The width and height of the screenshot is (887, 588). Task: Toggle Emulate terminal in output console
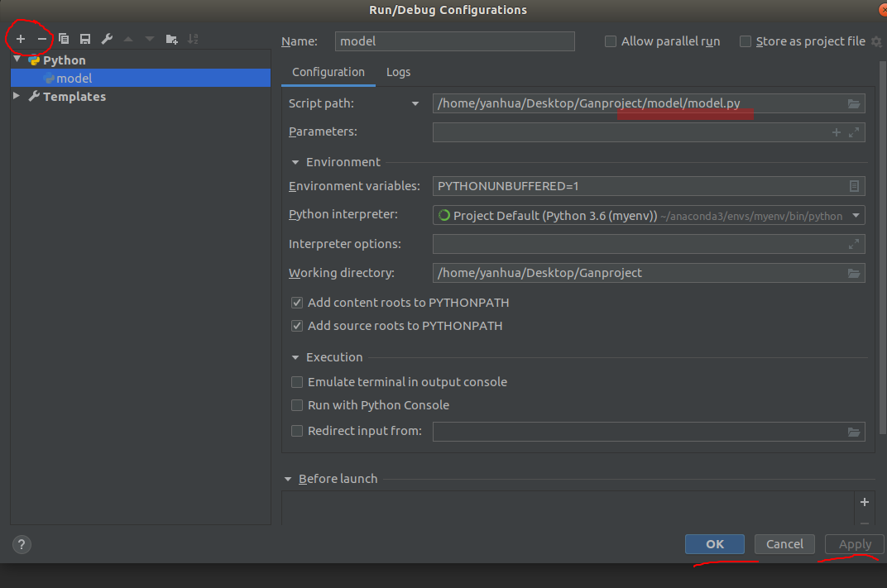point(297,382)
